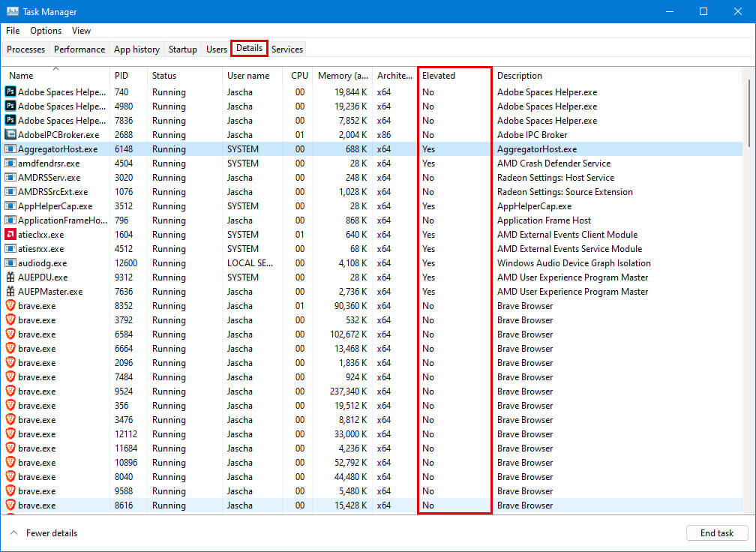Viewport: 756px width, 552px height.
Task: Open the View menu
Action: 81,30
